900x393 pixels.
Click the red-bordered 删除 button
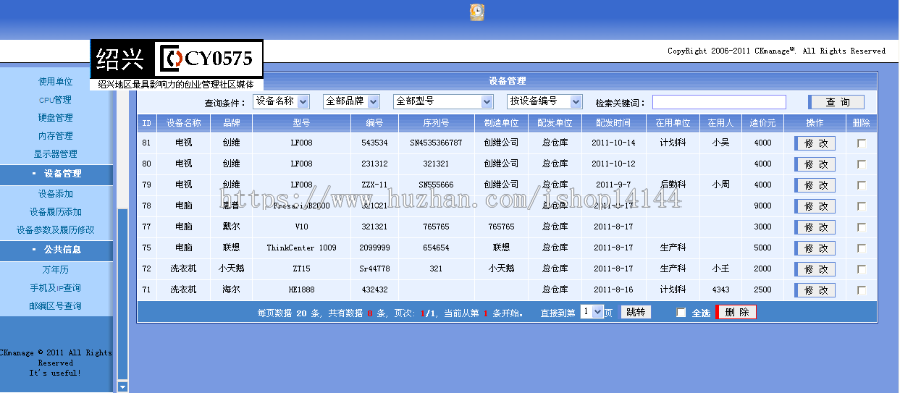(736, 312)
